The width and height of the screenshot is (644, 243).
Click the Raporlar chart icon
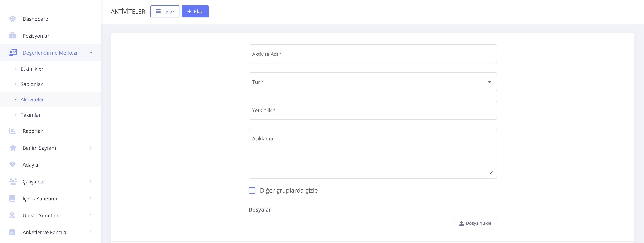(12, 131)
